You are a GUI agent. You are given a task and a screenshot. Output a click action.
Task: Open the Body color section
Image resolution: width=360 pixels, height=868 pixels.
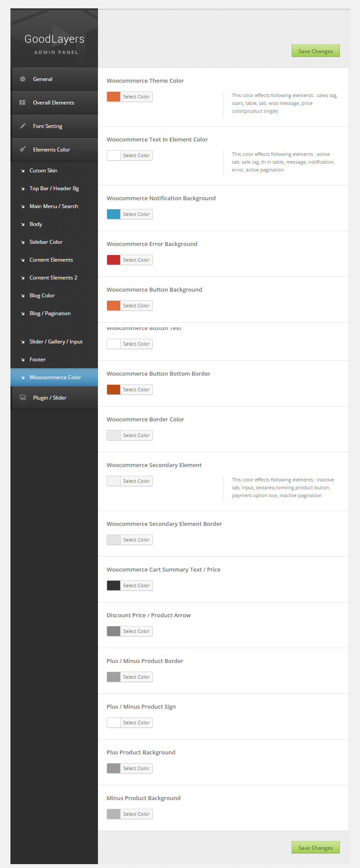click(54, 224)
